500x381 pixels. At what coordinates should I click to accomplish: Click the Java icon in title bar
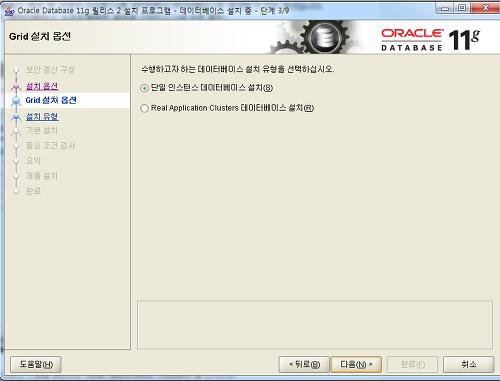point(10,11)
